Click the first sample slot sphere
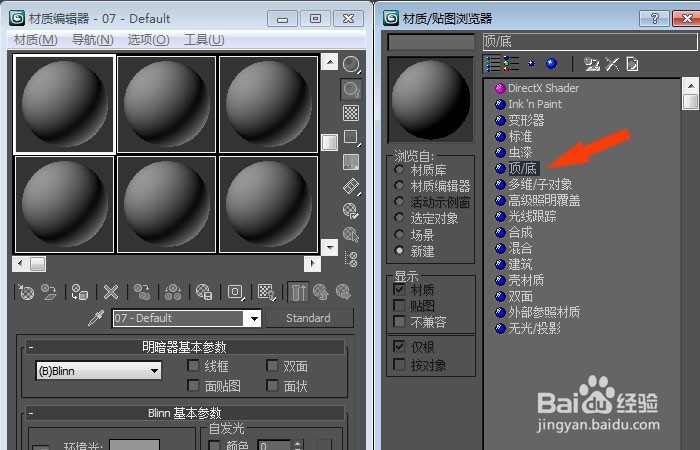 pos(65,104)
